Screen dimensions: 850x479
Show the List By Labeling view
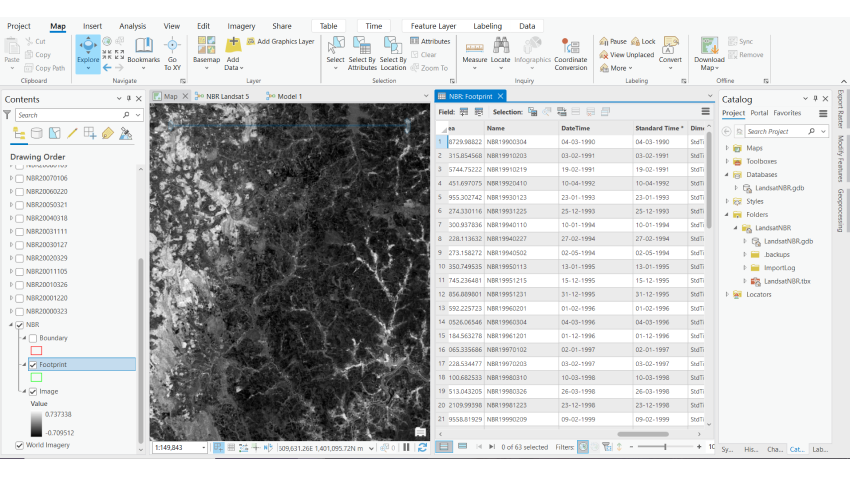pyautogui.click(x=108, y=133)
